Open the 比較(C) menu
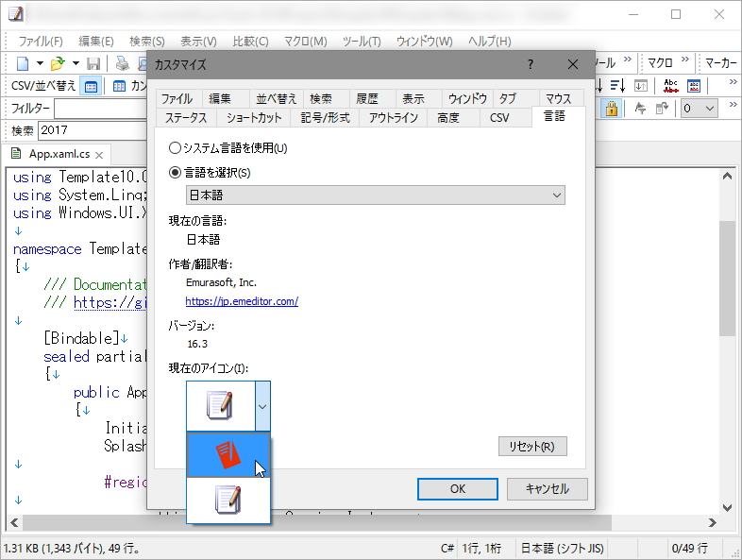This screenshot has height=560, width=742. point(250,42)
